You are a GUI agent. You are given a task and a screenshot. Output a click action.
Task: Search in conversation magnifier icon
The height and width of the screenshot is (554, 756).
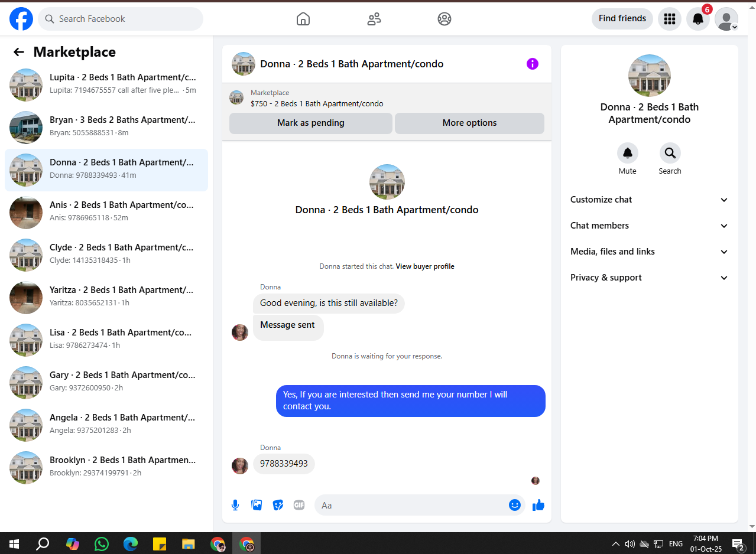(670, 153)
